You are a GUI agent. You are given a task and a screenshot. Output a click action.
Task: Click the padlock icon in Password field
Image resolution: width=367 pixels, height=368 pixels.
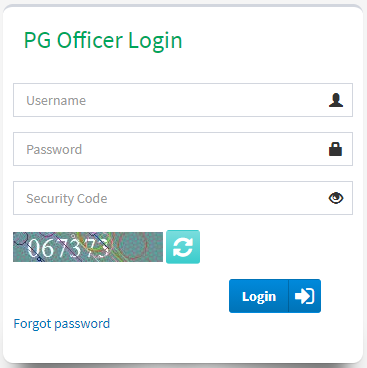(x=335, y=149)
